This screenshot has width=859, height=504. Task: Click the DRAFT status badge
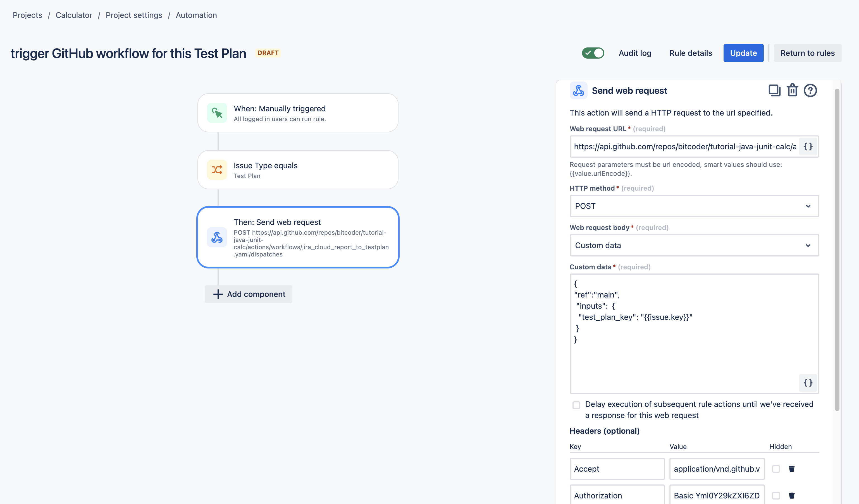click(x=268, y=53)
